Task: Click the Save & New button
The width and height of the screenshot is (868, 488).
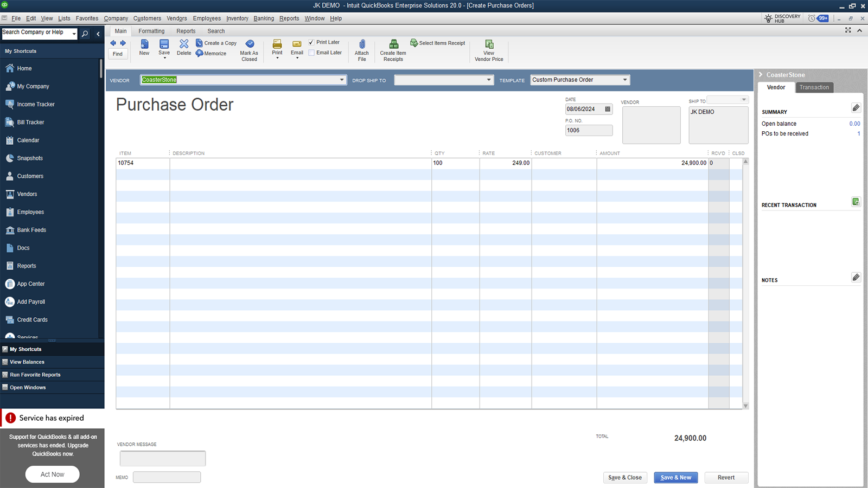Action: (x=675, y=477)
